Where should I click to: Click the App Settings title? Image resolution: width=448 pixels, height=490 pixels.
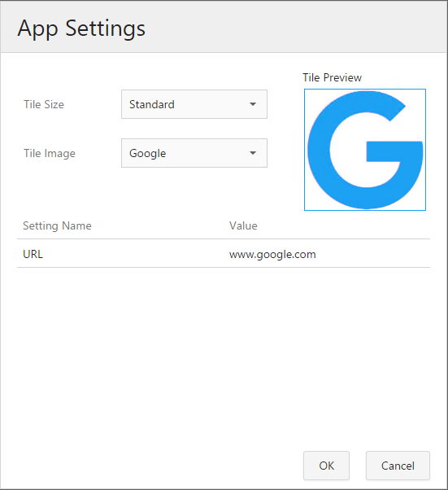pos(81,28)
